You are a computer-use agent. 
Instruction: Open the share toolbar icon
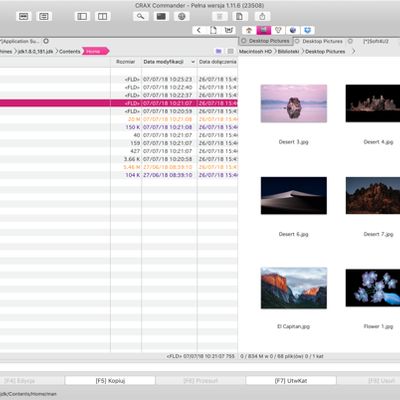[x=262, y=16]
